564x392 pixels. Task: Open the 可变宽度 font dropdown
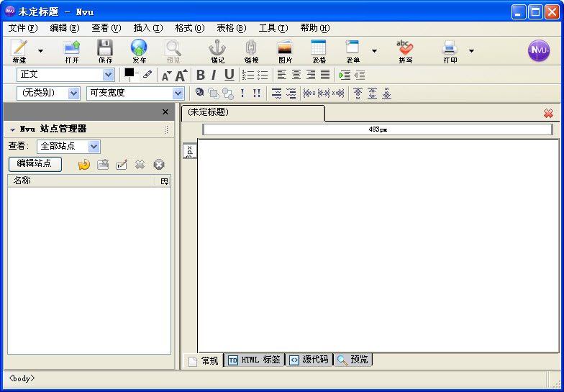[x=178, y=94]
